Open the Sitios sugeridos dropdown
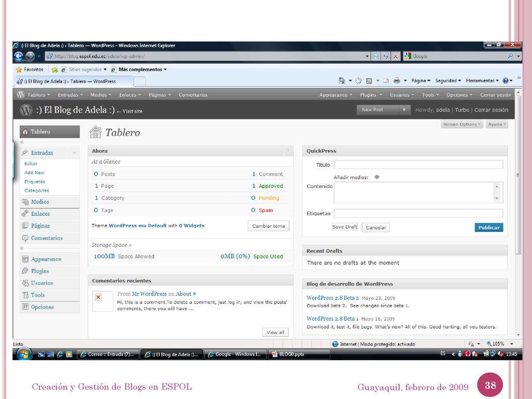Image resolution: width=532 pixels, height=399 pixels. [84, 70]
